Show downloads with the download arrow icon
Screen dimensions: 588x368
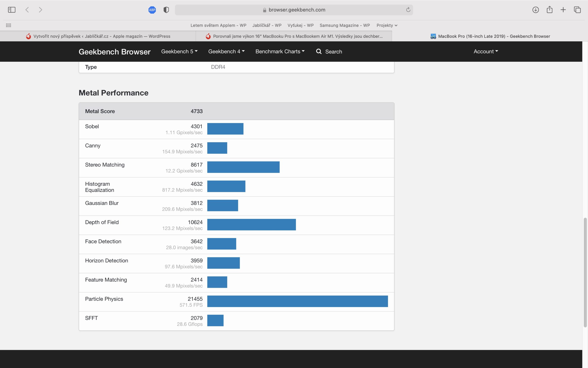pyautogui.click(x=536, y=10)
